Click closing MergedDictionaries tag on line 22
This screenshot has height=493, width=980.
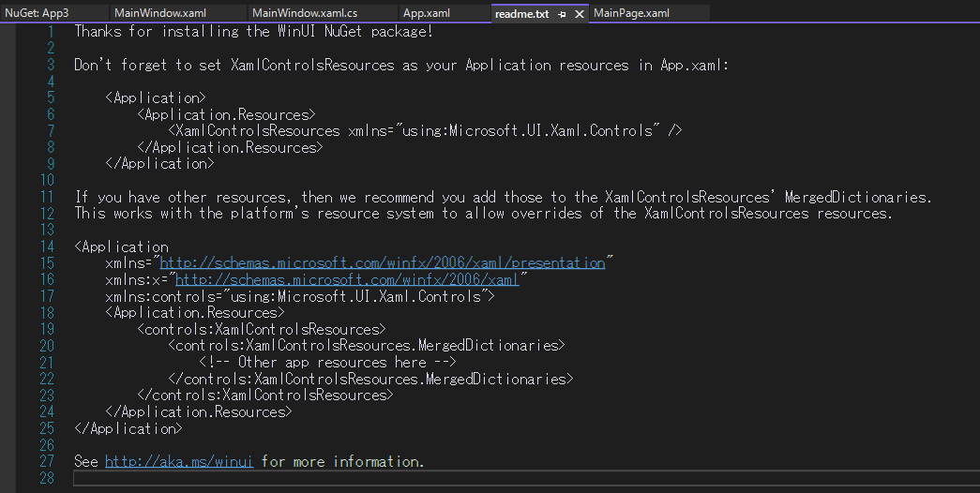pyautogui.click(x=370, y=379)
